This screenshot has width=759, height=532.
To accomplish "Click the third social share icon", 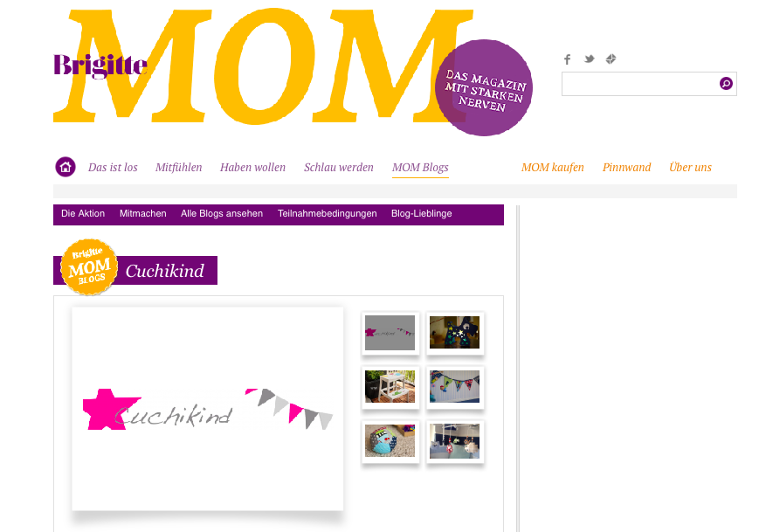I will pos(611,59).
